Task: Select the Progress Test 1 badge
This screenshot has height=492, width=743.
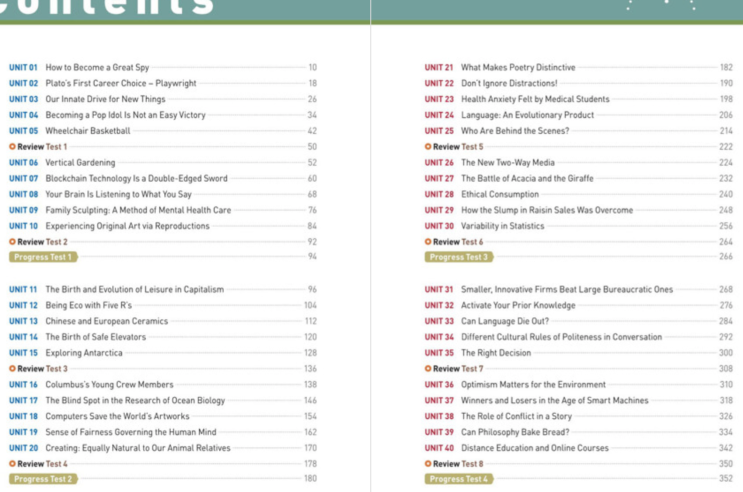Action: pos(42,257)
